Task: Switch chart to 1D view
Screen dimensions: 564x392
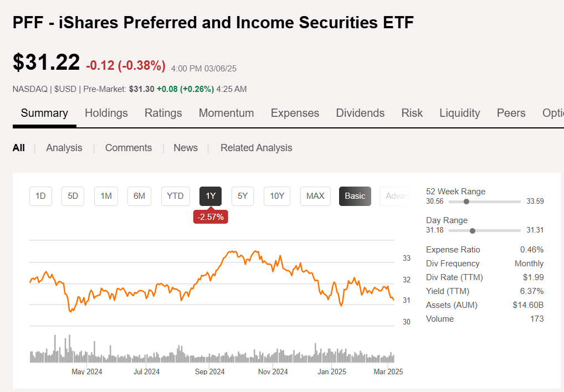Action: coord(40,196)
